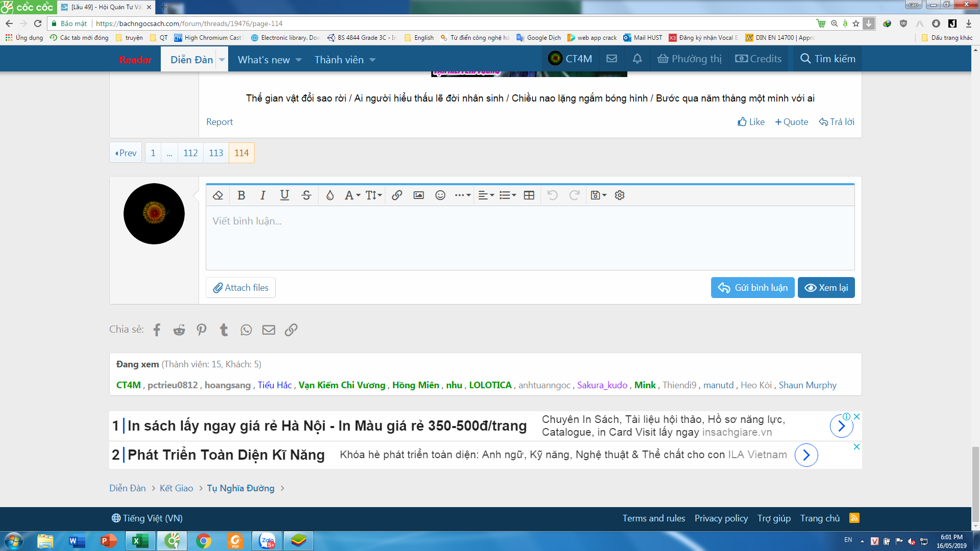Viewport: 980px width, 551px height.
Task: Click the Bold formatting icon
Action: [241, 195]
